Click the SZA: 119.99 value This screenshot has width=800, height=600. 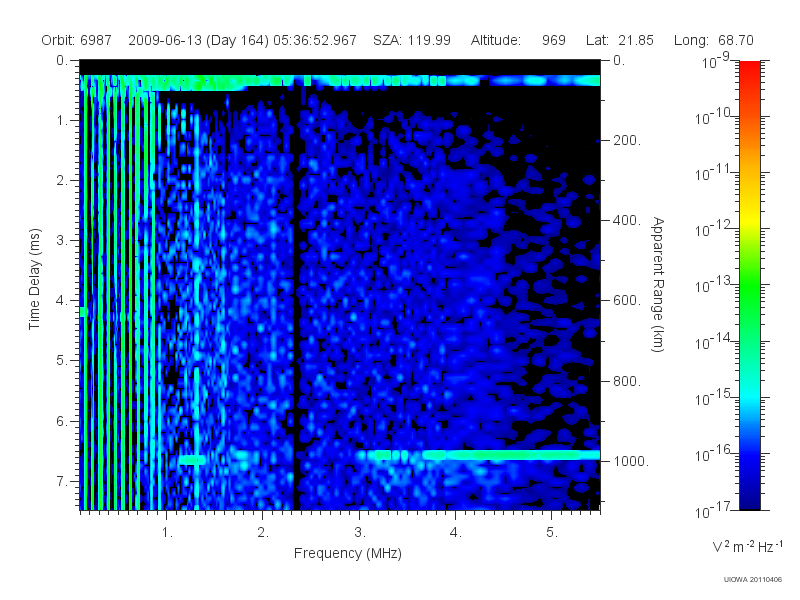click(412, 40)
